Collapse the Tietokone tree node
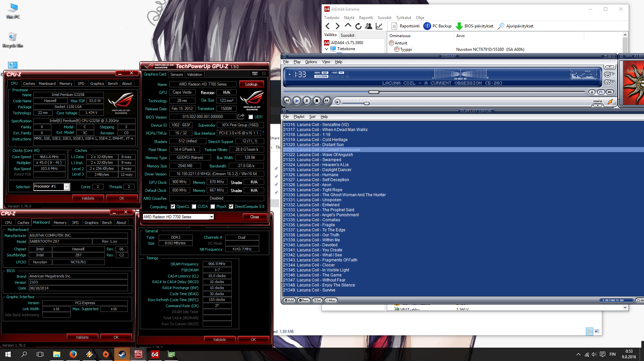The height and width of the screenshot is (361, 644). point(326,49)
